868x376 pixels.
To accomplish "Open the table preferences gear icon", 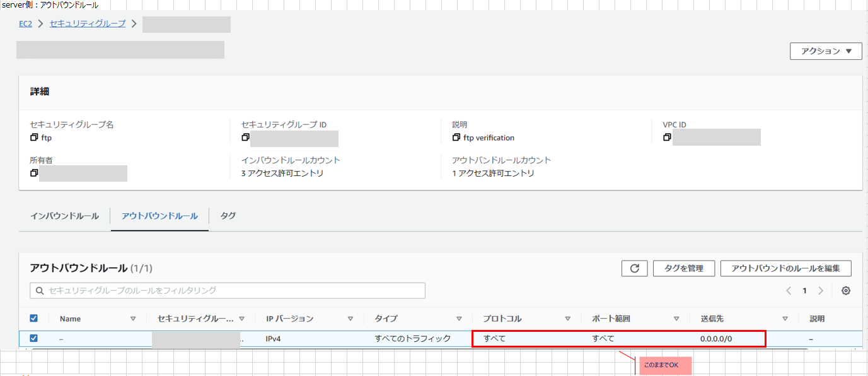I will pyautogui.click(x=845, y=290).
